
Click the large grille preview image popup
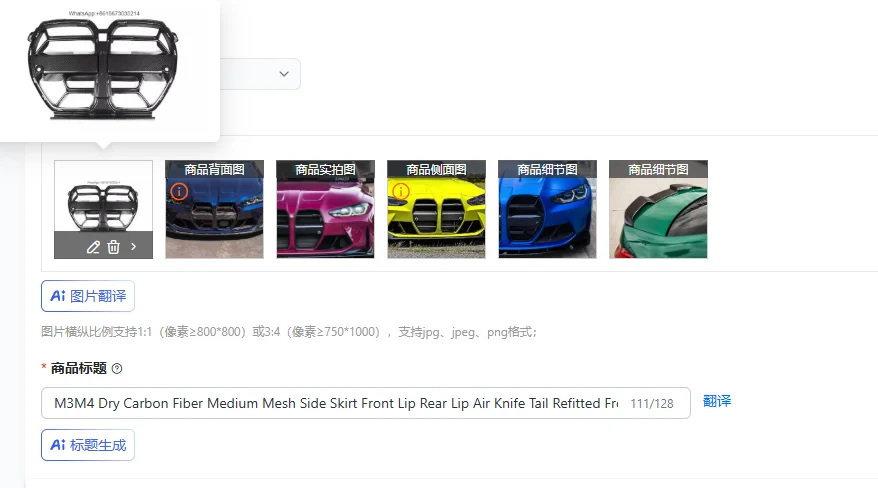click(x=103, y=67)
